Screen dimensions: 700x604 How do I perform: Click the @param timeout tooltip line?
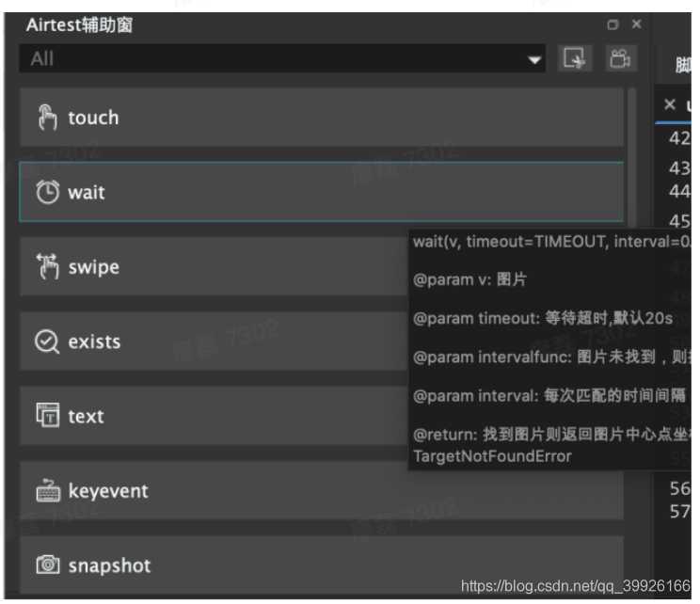coord(543,318)
